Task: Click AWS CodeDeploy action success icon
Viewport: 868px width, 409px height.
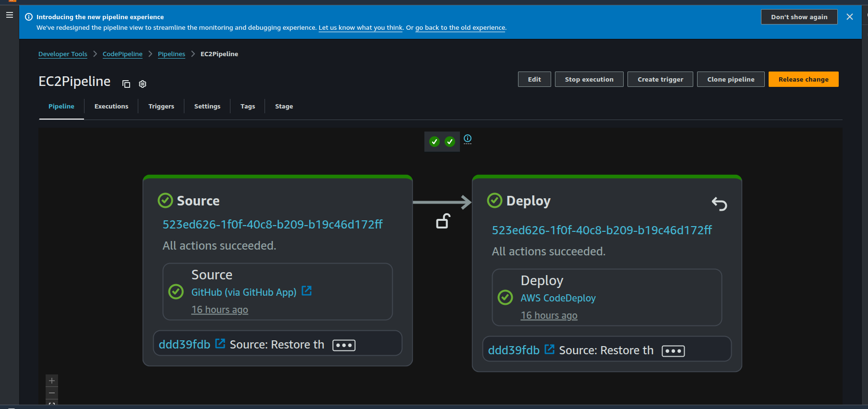Action: pyautogui.click(x=505, y=297)
